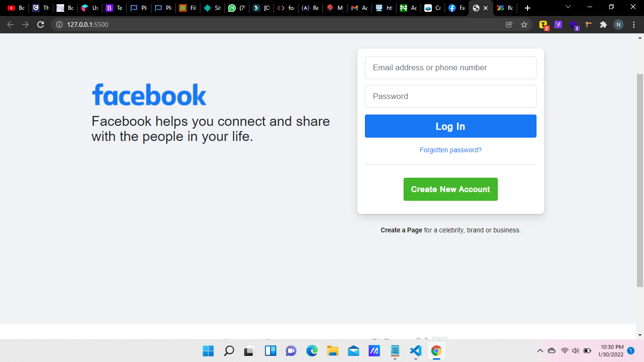The width and height of the screenshot is (644, 362).
Task: Launch Visual Studio Code from taskbar
Action: [415, 351]
